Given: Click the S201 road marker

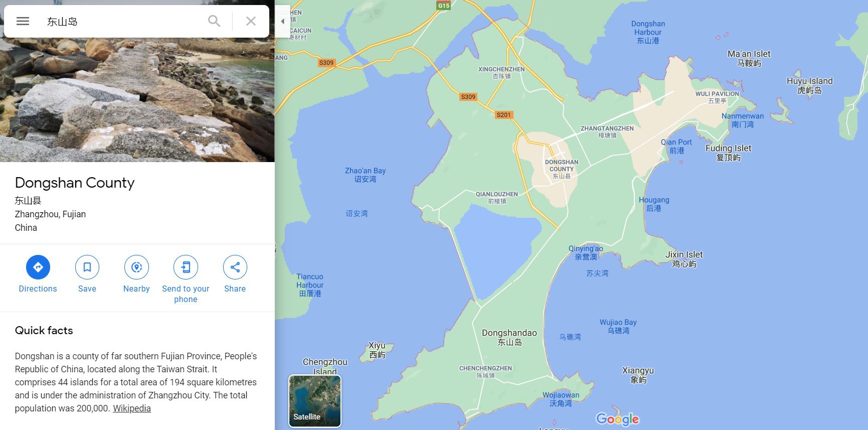Looking at the screenshot, I should pyautogui.click(x=503, y=115).
